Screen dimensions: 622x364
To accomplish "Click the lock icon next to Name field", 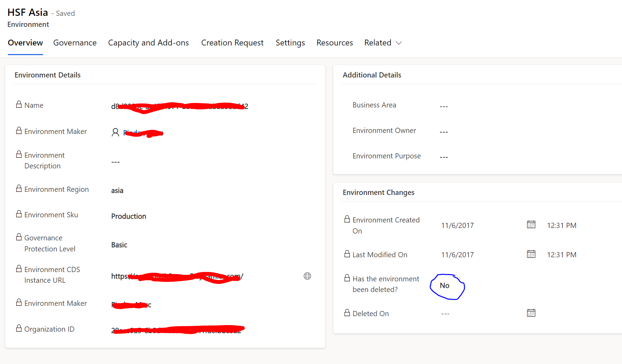I will coord(18,104).
